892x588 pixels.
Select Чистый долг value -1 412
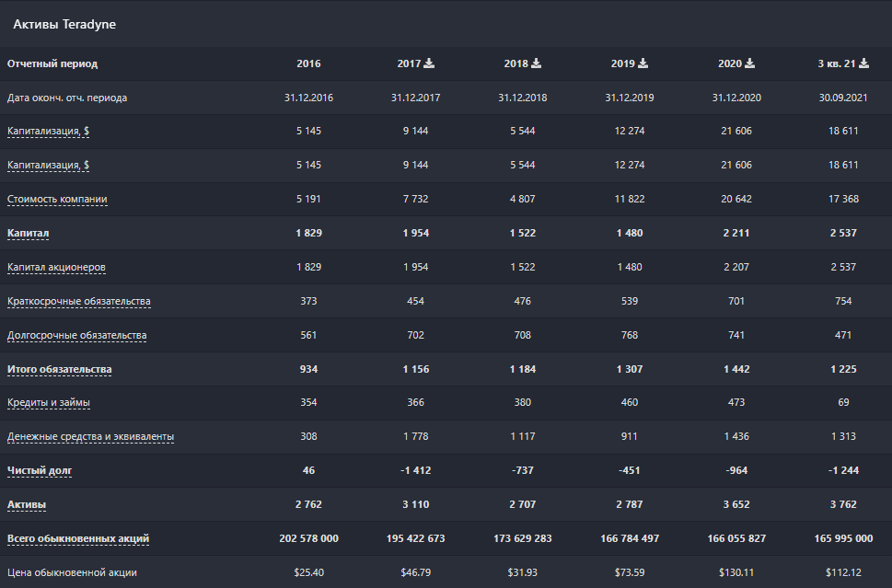[x=415, y=471]
